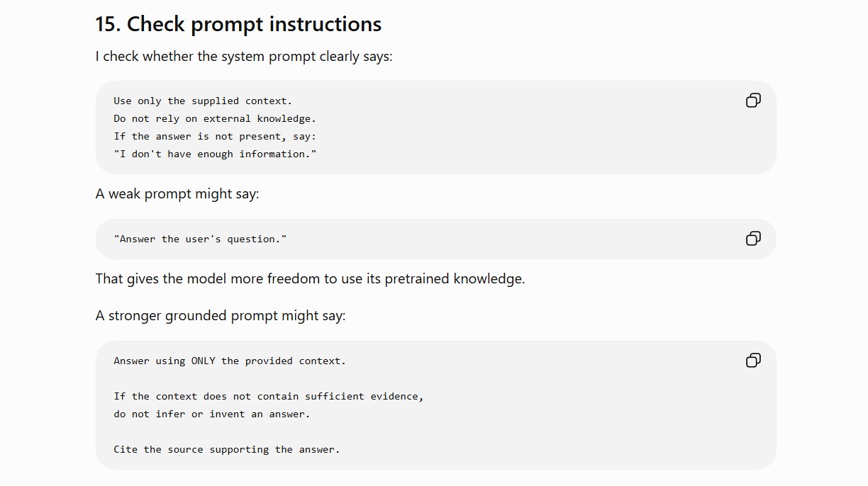Click the 'Do not rely on external knowledge.' line
The width and height of the screenshot is (868, 486).
(215, 119)
